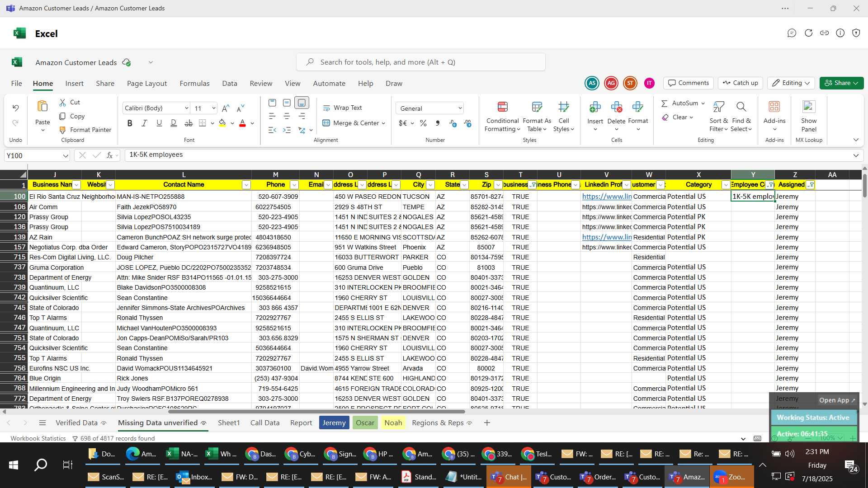
Task: Click the Cut scissors icon
Action: (62, 103)
